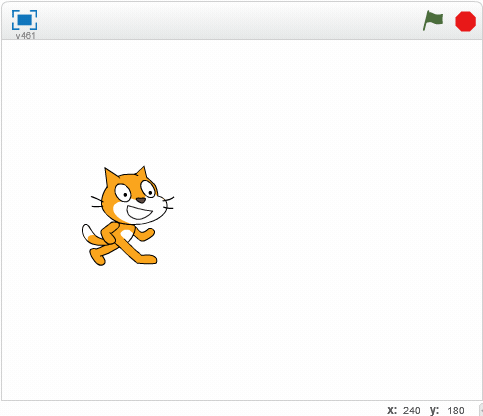Click the v461 version label
The image size is (483, 416).
tap(25, 35)
